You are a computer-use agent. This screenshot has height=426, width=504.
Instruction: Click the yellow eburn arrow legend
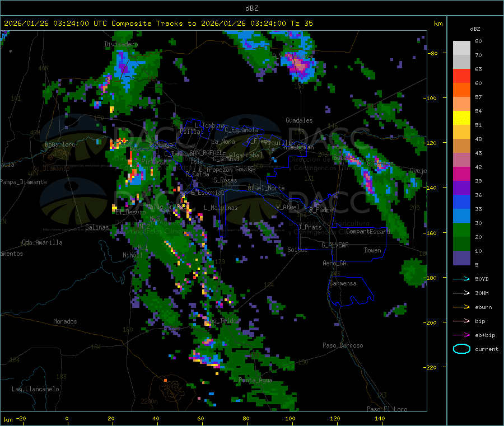[x=461, y=307]
